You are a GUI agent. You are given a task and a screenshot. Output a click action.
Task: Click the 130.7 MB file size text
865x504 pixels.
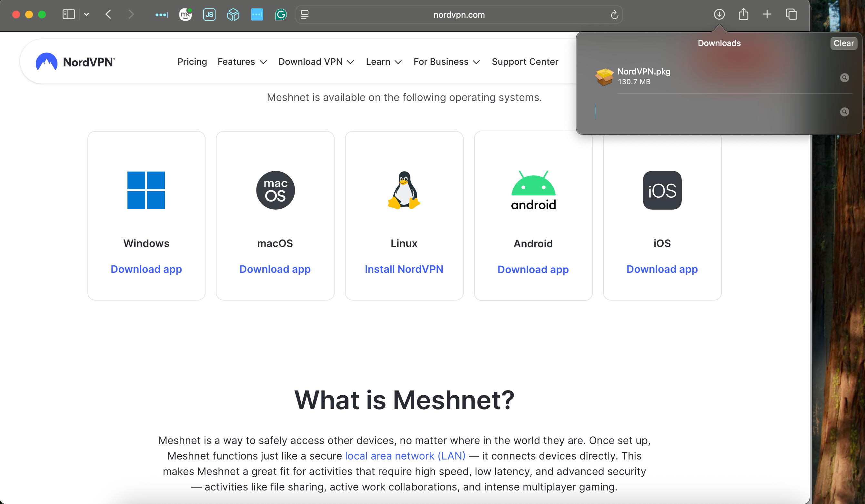tap(634, 82)
